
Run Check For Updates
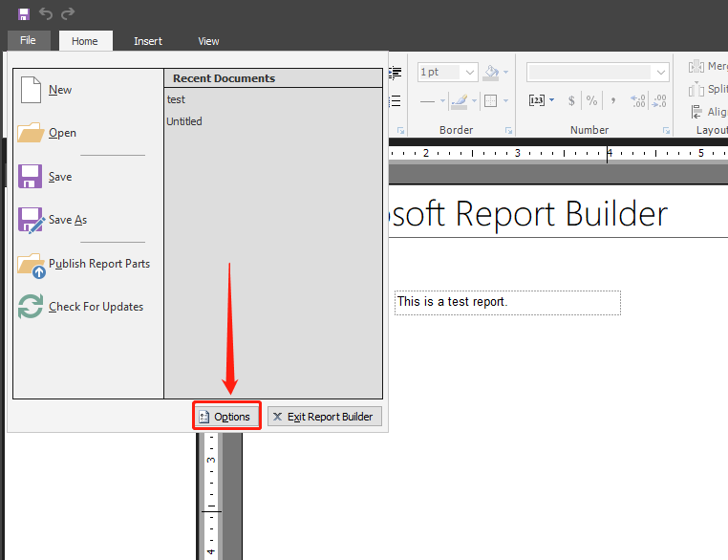[96, 307]
